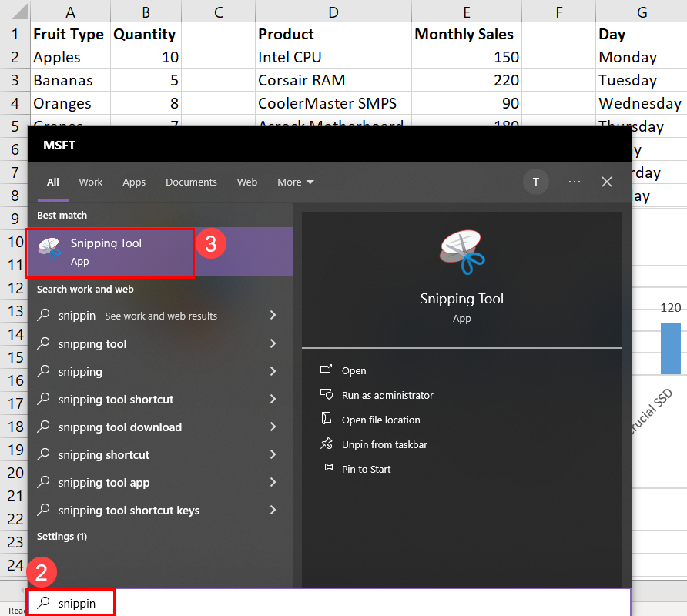Select Excel column D header
687x616 pixels.
tap(333, 12)
